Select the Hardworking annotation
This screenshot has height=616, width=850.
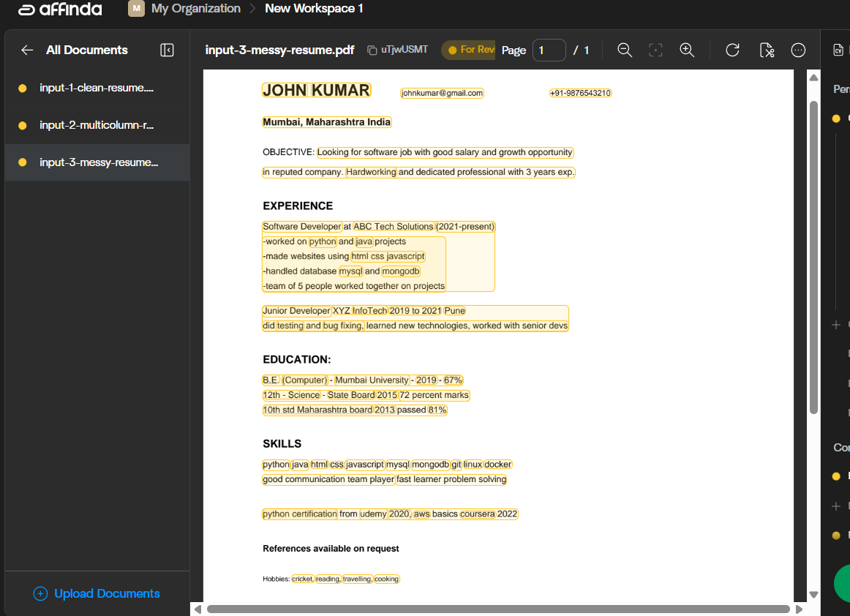pos(372,172)
